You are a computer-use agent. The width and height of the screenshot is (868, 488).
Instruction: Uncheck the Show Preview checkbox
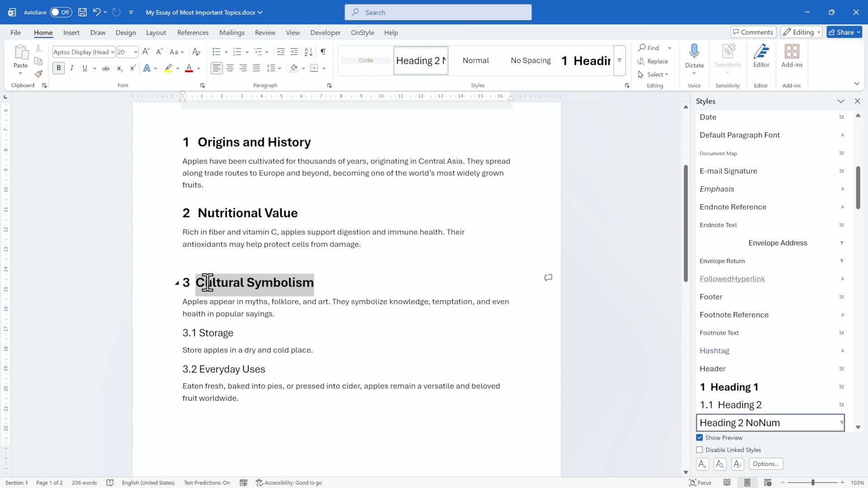point(699,438)
